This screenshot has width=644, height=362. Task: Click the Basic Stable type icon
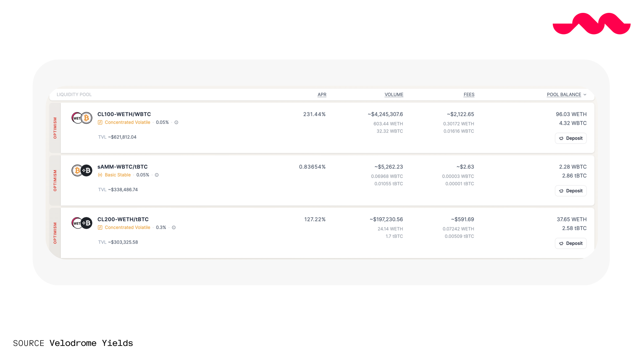[x=100, y=175]
